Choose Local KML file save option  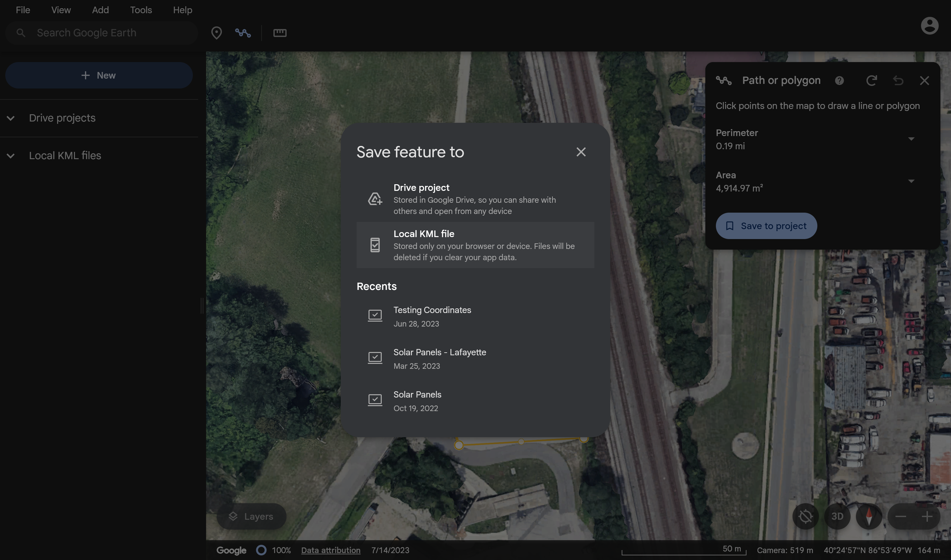point(475,245)
